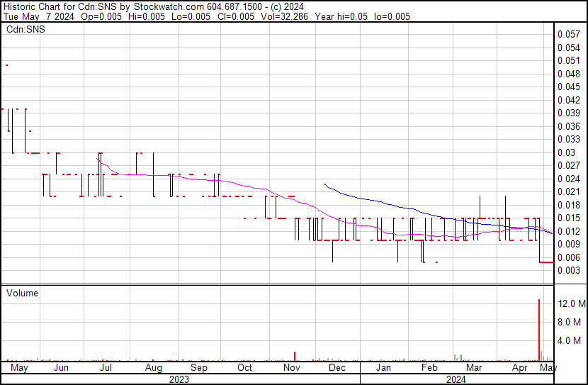Select the 2024 year label
588x385 pixels.
pyautogui.click(x=456, y=379)
